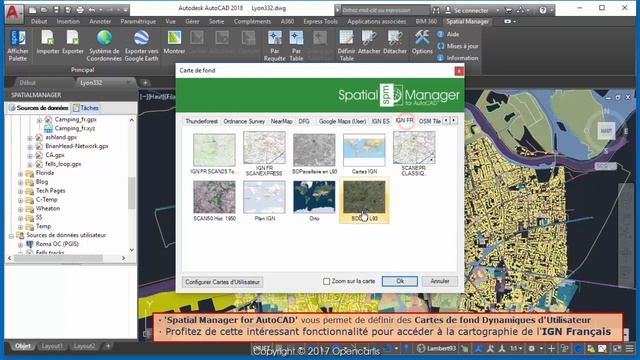Click the Ok button
Viewport: 640px width, 360px height.
coord(400,281)
